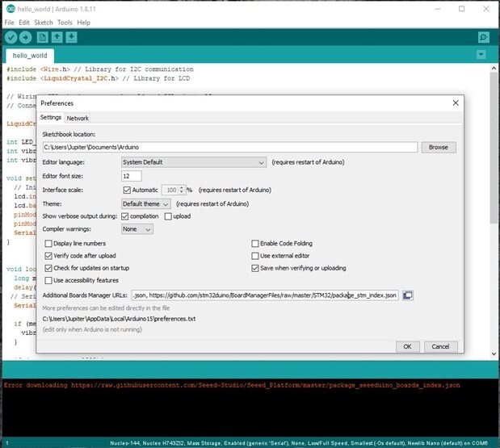The width and height of the screenshot is (500, 448).
Task: Open the Theme dropdown
Action: [145, 204]
